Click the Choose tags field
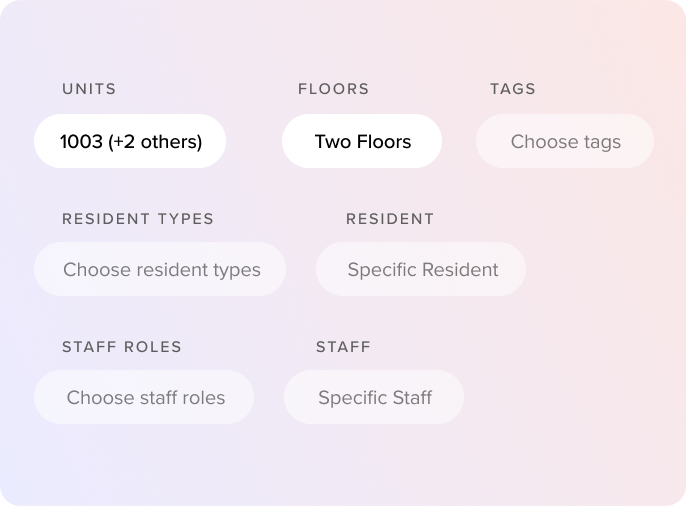The image size is (686, 506). click(565, 141)
